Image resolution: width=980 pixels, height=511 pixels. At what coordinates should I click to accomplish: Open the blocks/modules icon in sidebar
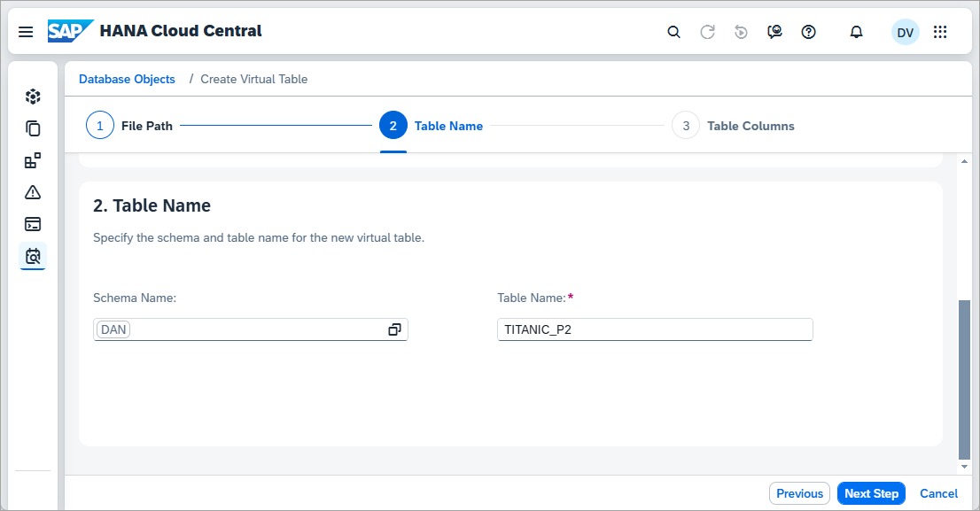pyautogui.click(x=33, y=160)
